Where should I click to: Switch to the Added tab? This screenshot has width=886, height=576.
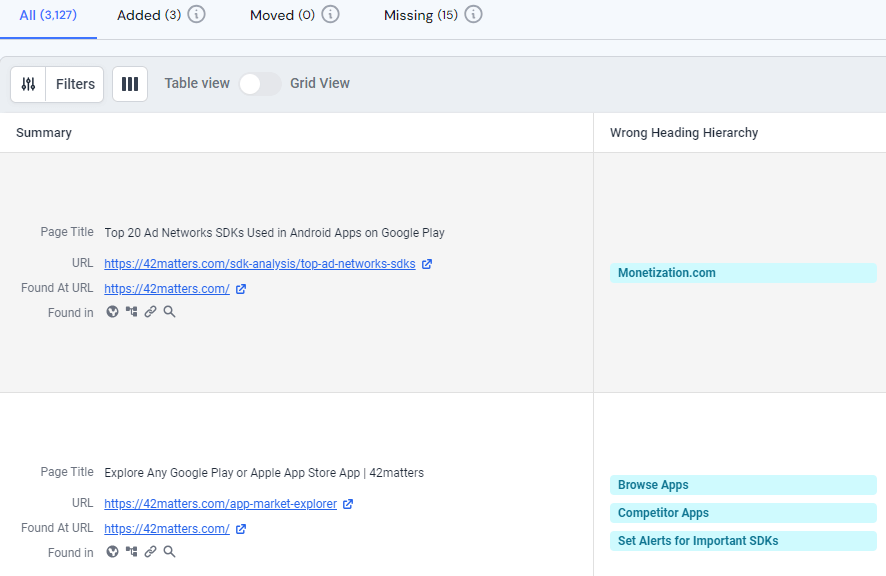[148, 15]
